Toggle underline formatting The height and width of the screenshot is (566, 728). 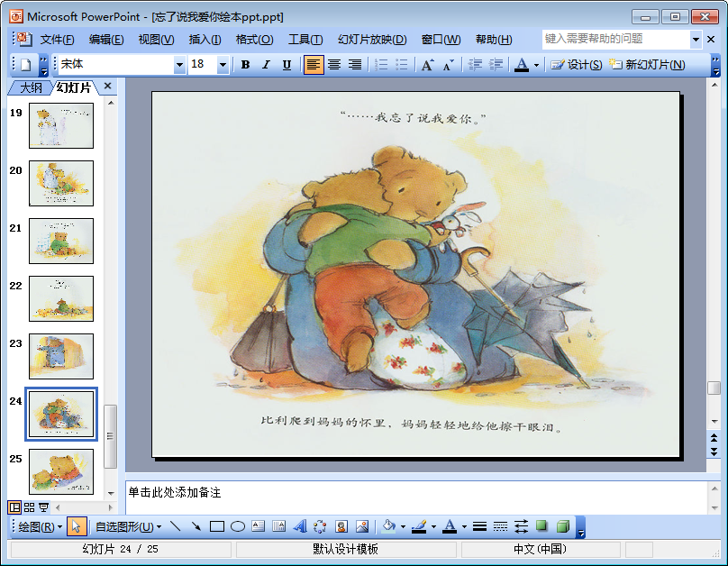[x=287, y=65]
